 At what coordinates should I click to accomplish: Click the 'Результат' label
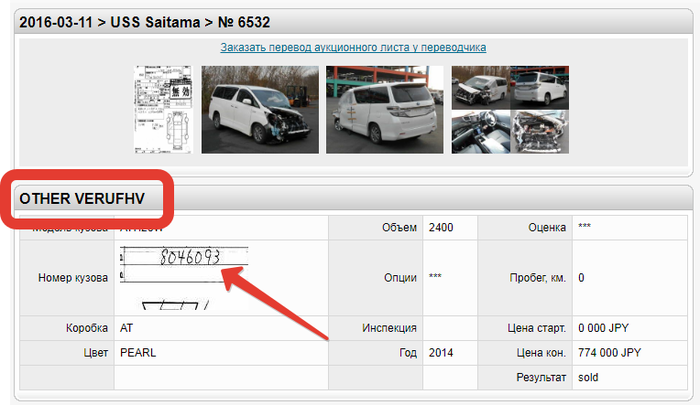click(x=541, y=377)
